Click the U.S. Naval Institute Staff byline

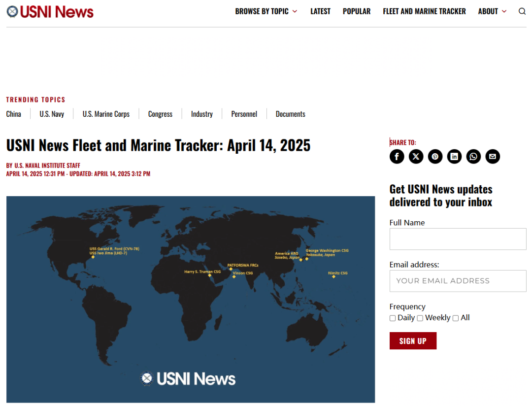tap(47, 166)
